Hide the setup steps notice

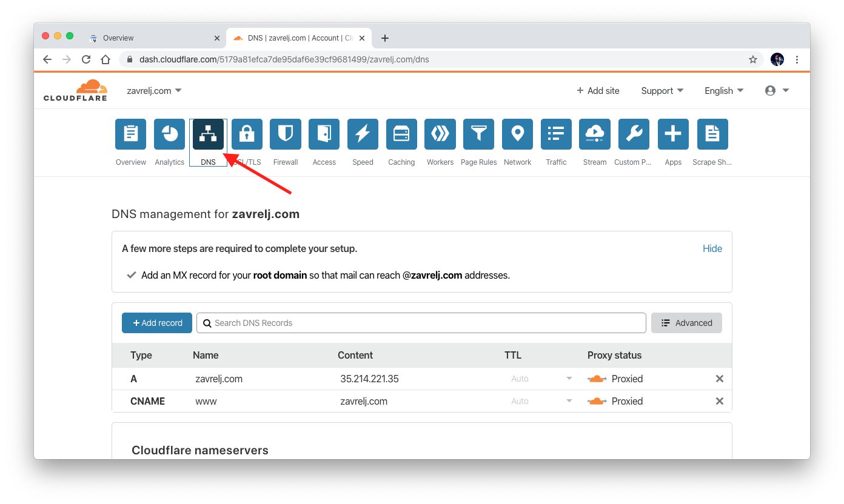click(x=712, y=248)
